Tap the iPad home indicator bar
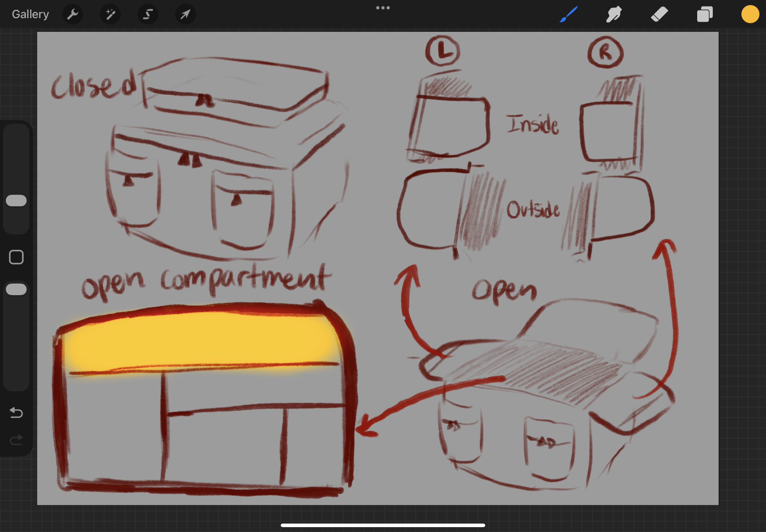Screen dimensions: 766x532 [x=383, y=525]
